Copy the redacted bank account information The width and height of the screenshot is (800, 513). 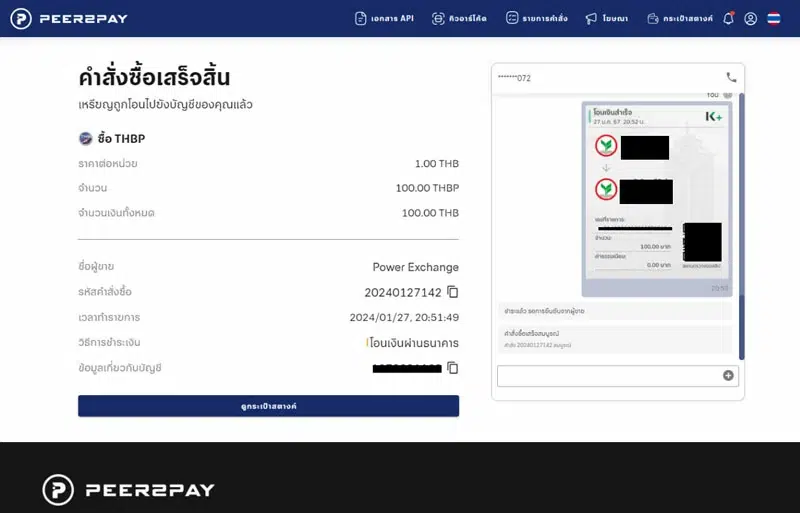pos(453,368)
